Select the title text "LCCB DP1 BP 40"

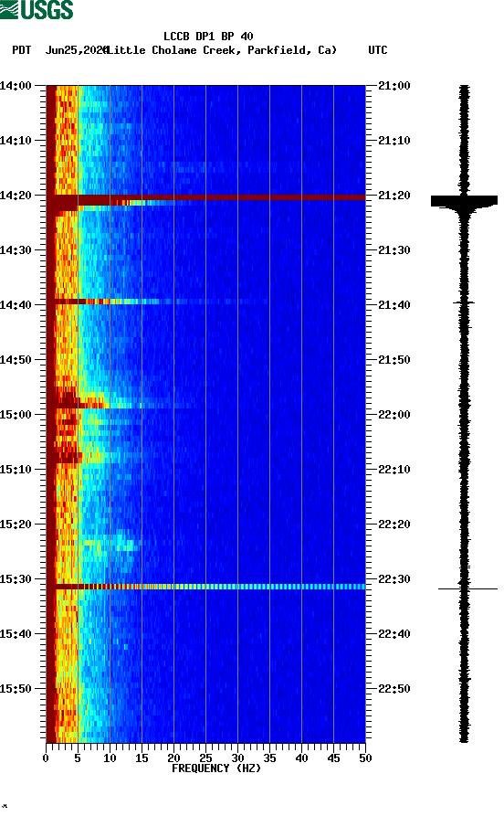(208, 37)
